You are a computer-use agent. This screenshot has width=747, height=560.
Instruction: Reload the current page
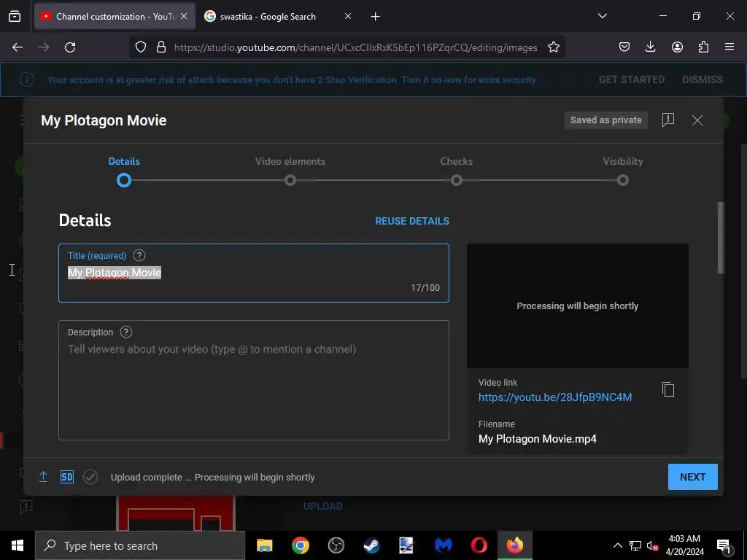[x=70, y=47]
